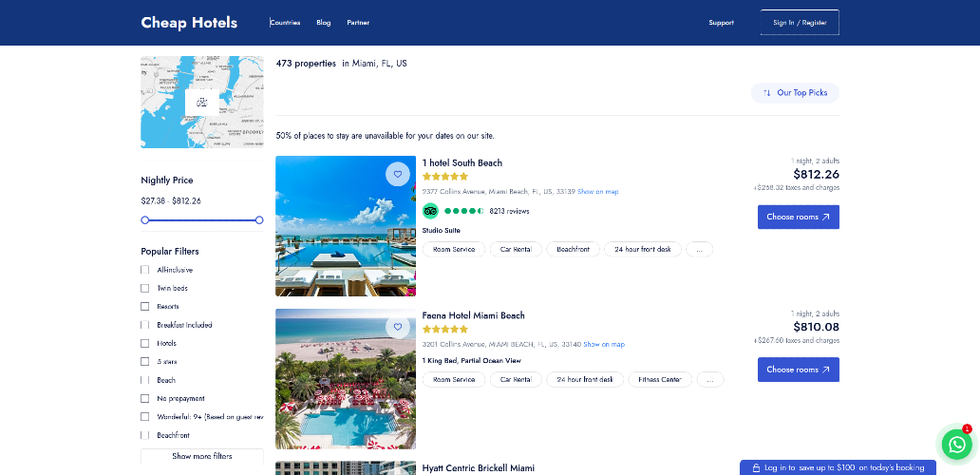980x475 pixels.
Task: Click the minimum nightly price slider handle
Action: (145, 220)
